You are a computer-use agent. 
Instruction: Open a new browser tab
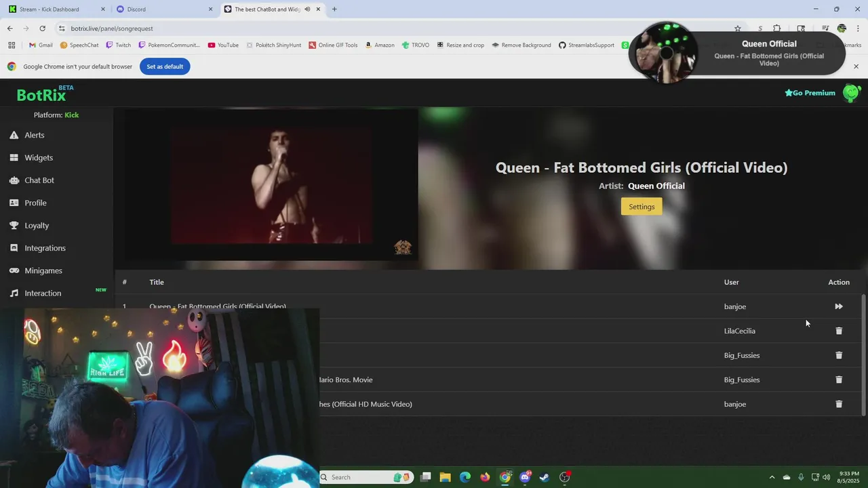(x=334, y=9)
